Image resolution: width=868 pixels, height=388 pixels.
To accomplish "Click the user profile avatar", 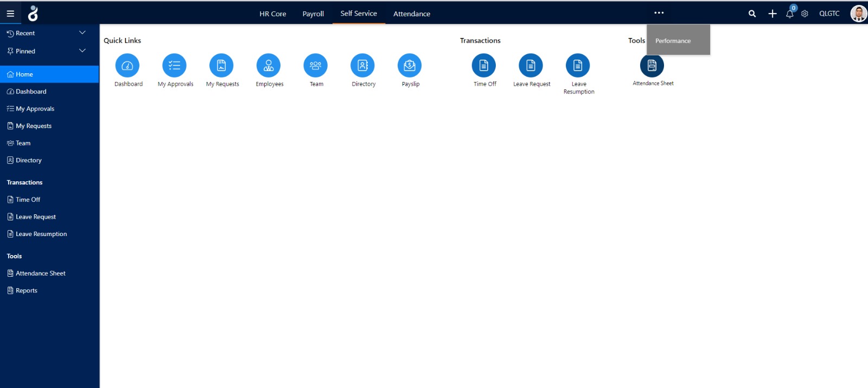I will click(858, 14).
